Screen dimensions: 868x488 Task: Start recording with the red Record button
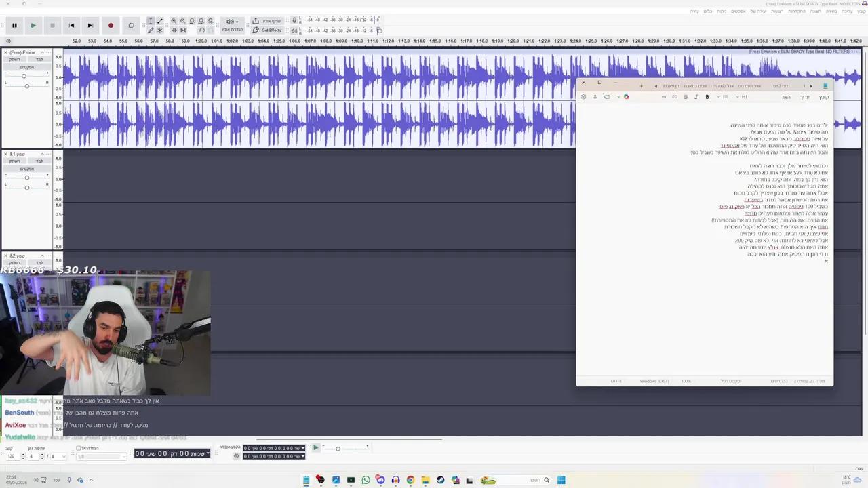tap(111, 26)
